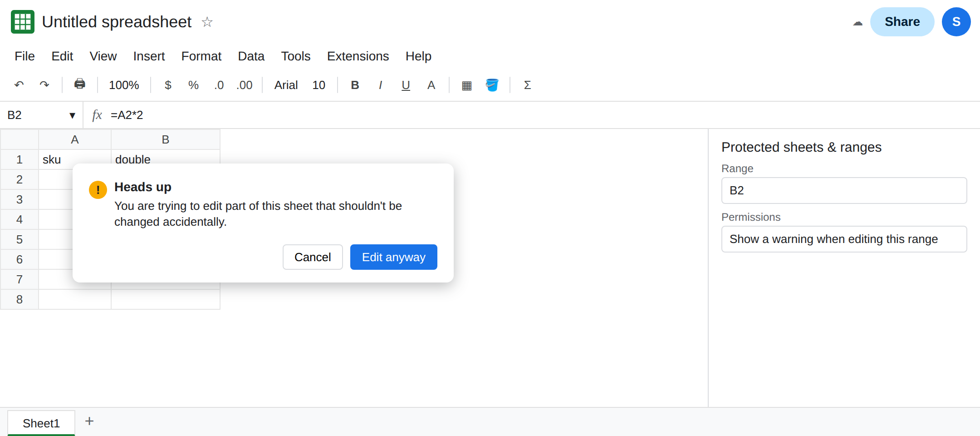980x436 pixels.
Task: Star the Untitled spreadsheet
Action: (207, 22)
